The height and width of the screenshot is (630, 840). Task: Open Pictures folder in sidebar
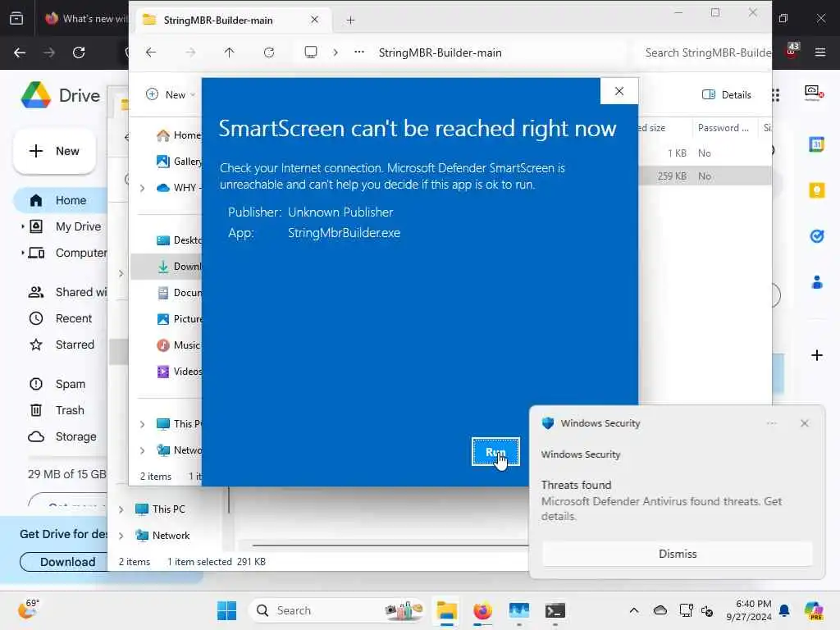179,319
